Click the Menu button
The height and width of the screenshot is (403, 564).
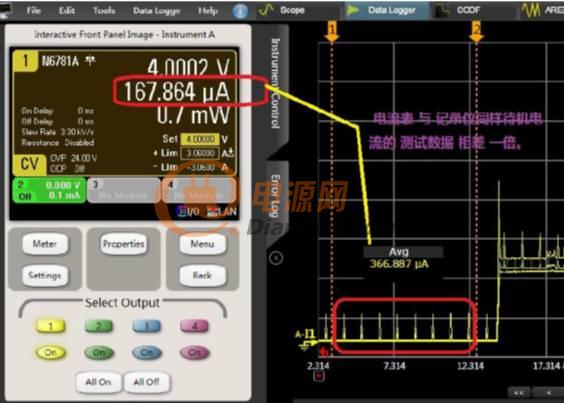pos(203,244)
